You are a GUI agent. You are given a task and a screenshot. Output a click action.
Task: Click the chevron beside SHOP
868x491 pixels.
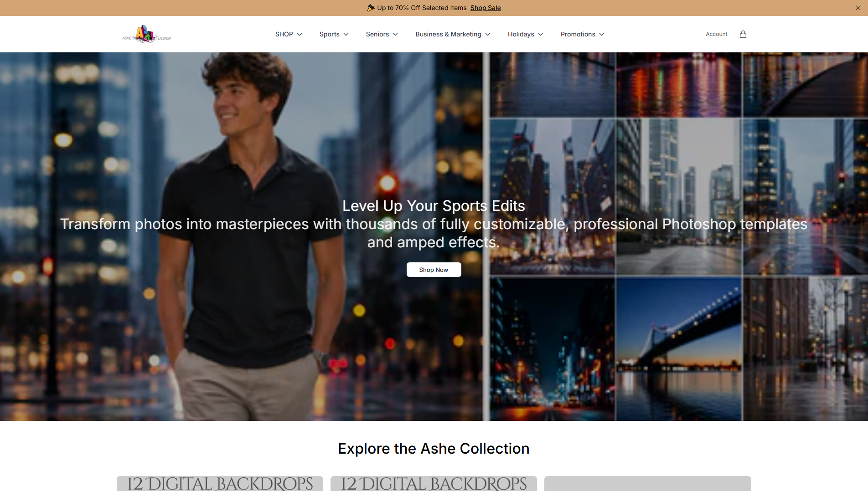pyautogui.click(x=300, y=34)
